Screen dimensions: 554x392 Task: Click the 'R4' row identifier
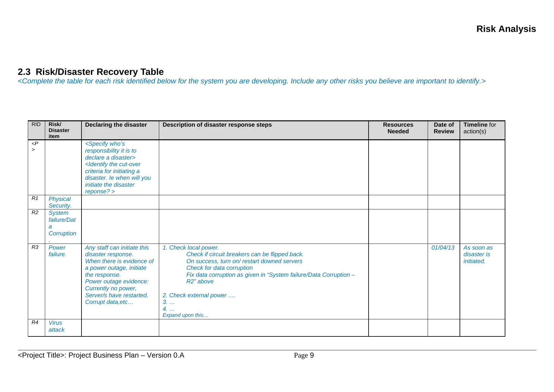coord(35,323)
